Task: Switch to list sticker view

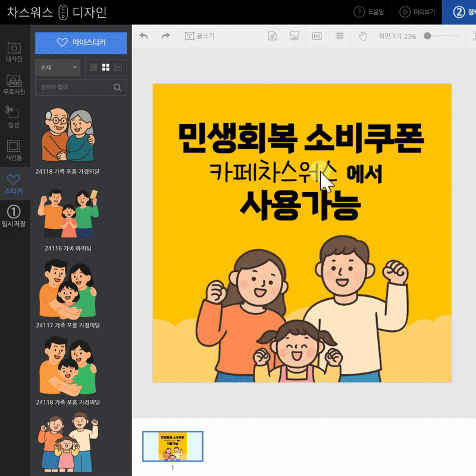Action: pos(118,67)
